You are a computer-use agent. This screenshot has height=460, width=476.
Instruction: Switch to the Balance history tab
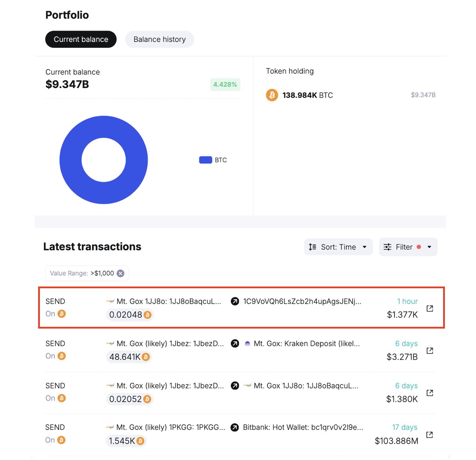[159, 39]
